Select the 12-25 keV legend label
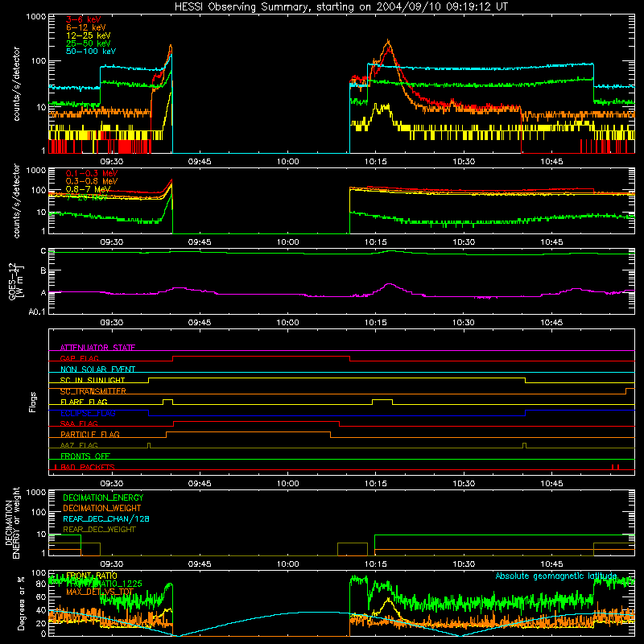 click(x=89, y=35)
